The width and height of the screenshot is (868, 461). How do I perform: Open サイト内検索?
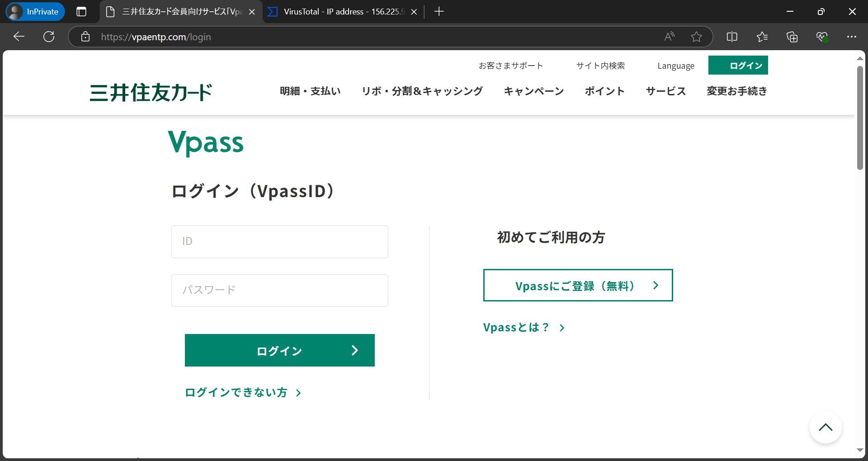(600, 66)
